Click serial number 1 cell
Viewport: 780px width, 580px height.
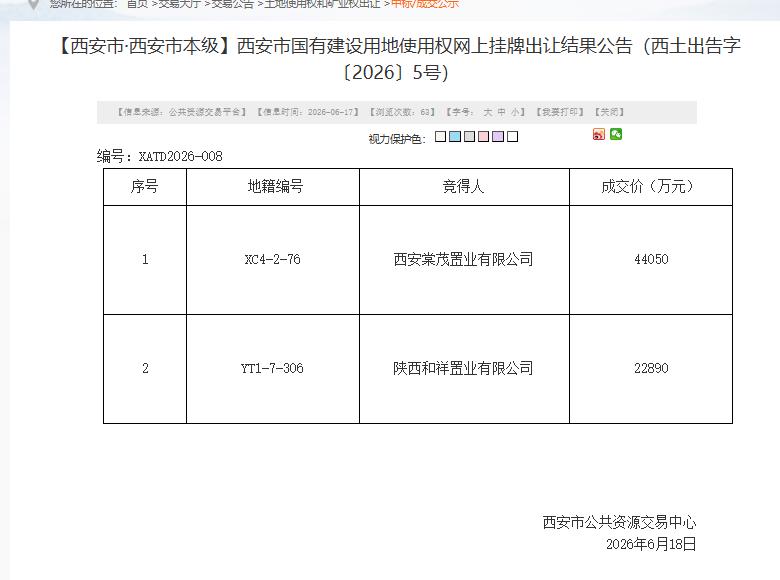pyautogui.click(x=145, y=259)
